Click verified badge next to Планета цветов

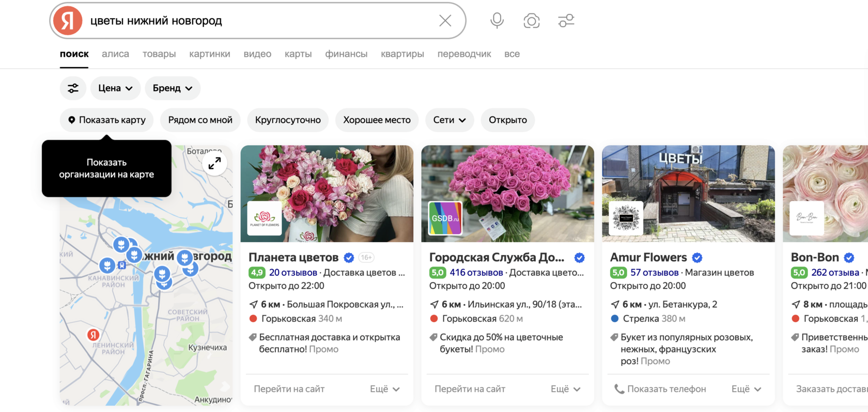(x=349, y=258)
